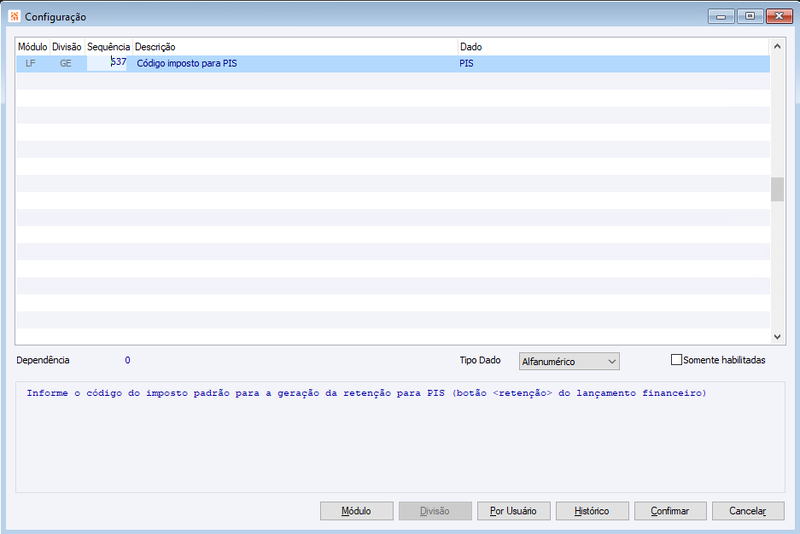Open the Tipo Dado dropdown

click(569, 361)
